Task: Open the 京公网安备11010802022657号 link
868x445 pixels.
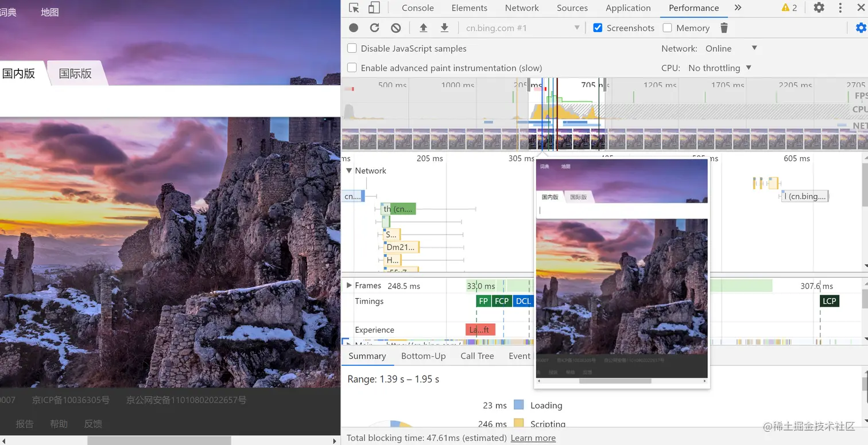Action: click(187, 400)
